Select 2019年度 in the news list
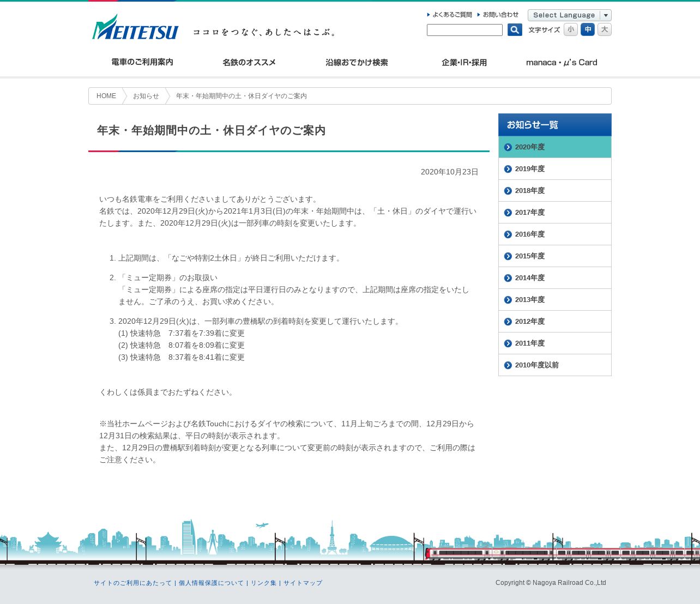 pyautogui.click(x=555, y=169)
